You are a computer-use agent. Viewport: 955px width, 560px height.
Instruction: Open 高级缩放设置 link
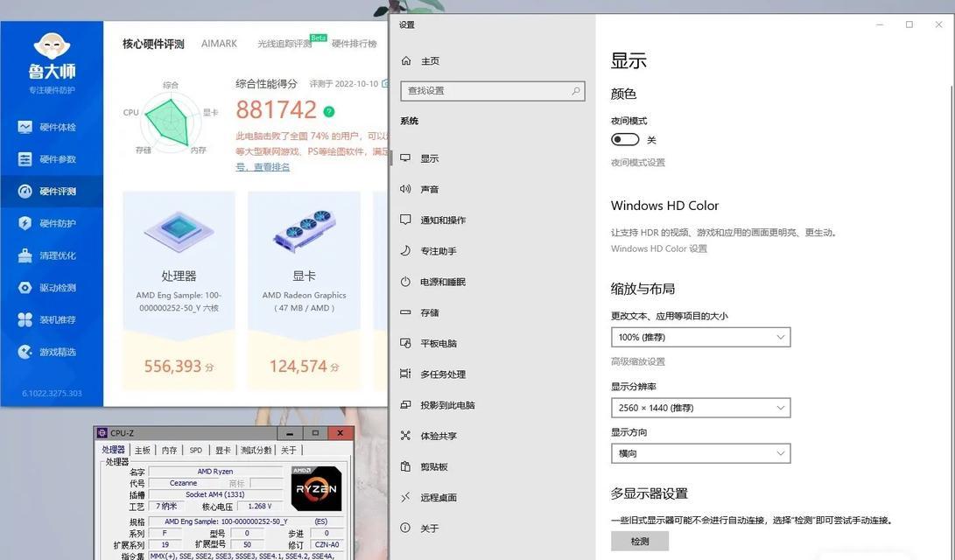tap(637, 361)
